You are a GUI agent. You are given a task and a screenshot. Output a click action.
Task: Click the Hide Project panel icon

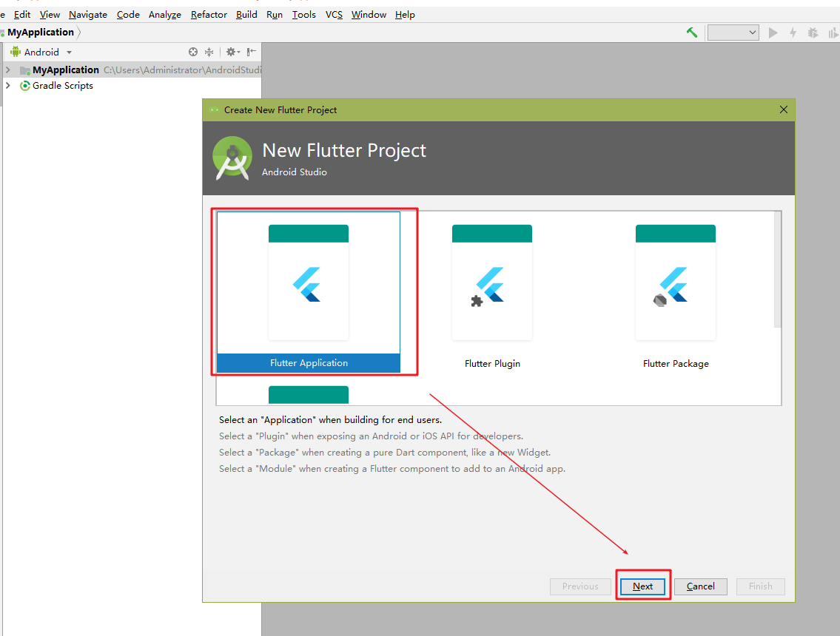251,52
